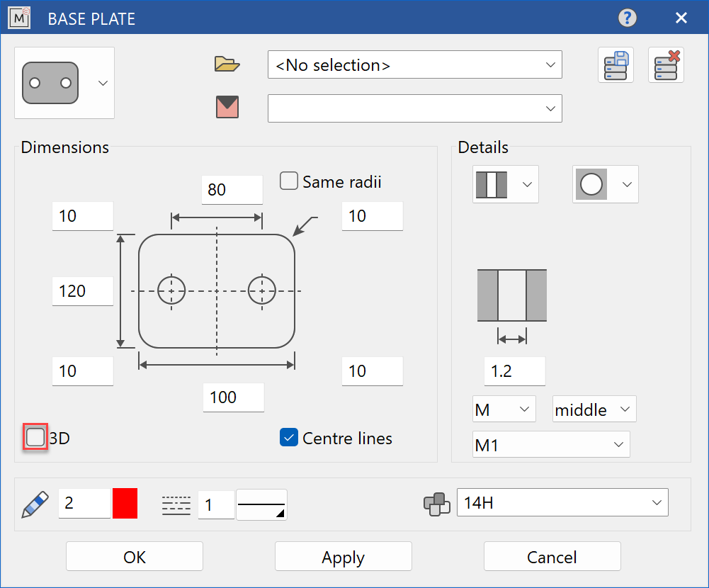Click the width field showing 100
Image resolution: width=709 pixels, height=588 pixels.
233,397
